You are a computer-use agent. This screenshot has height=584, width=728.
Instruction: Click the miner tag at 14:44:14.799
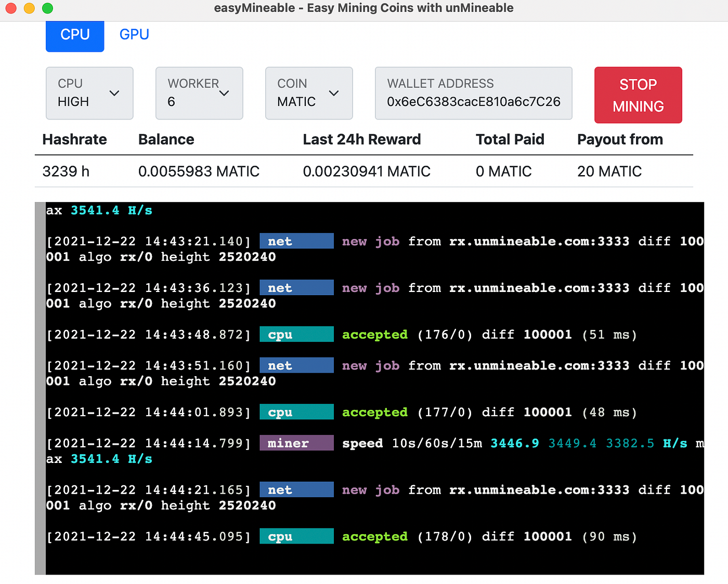[x=296, y=443]
